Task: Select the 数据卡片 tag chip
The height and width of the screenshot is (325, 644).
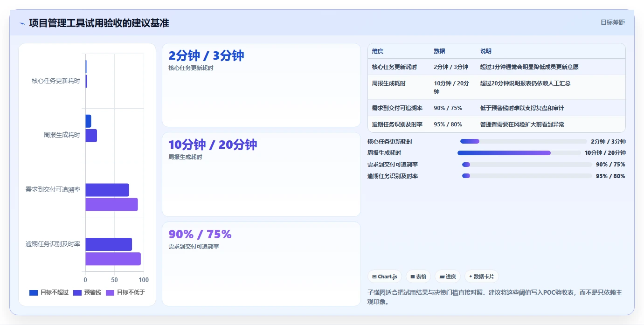Action: (x=482, y=277)
